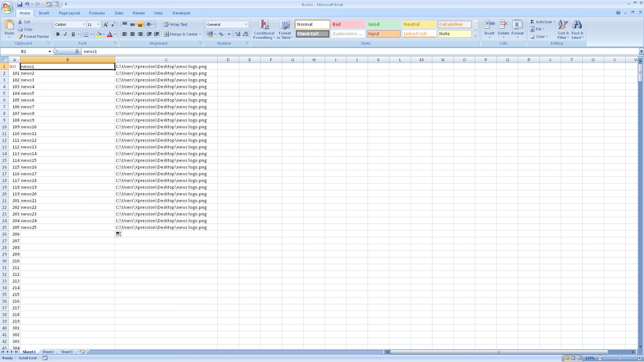Expand the Fill menu
This screenshot has height=362, width=644.
537,29
